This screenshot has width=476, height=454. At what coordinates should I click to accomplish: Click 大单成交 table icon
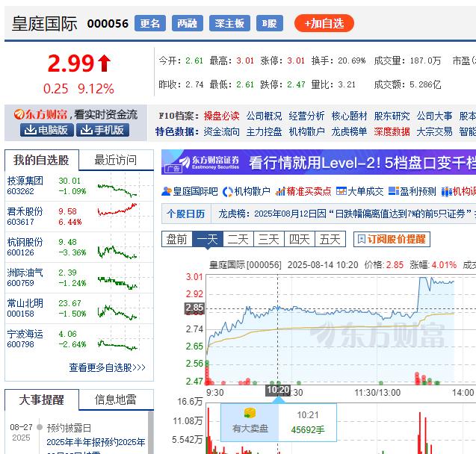pos(341,190)
